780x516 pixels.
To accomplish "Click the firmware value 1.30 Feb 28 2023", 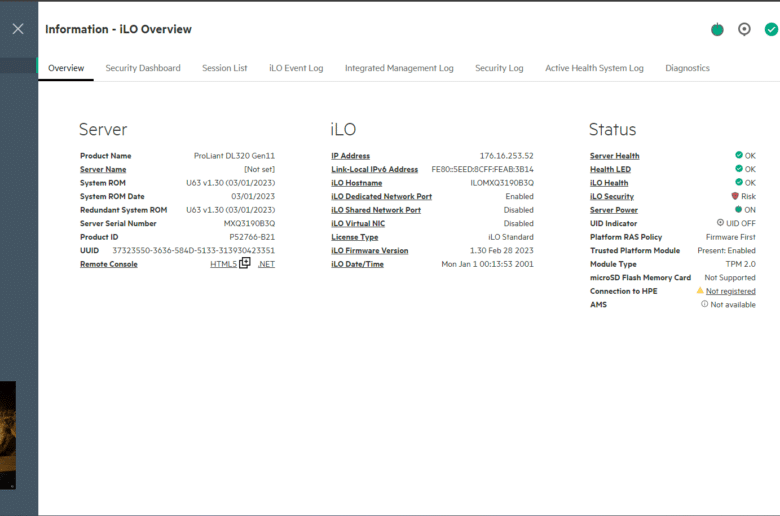I will (501, 250).
